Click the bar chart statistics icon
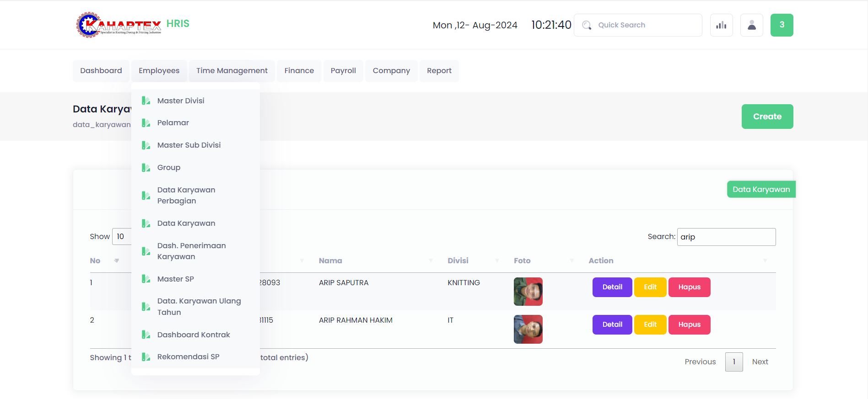The width and height of the screenshot is (868, 399). (x=721, y=25)
